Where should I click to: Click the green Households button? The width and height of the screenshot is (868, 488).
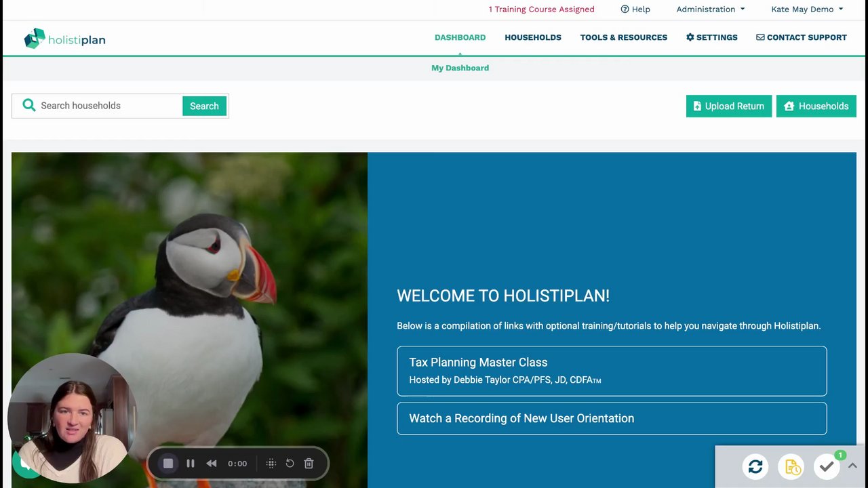pyautogui.click(x=816, y=106)
